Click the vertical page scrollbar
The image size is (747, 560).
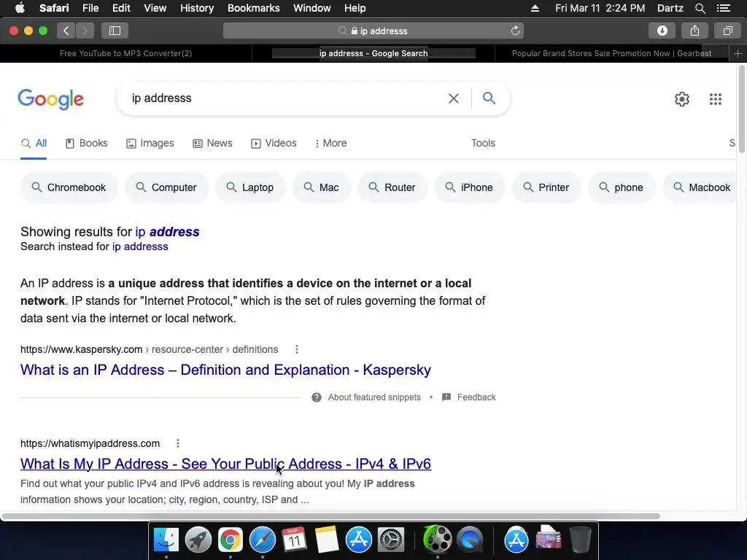pyautogui.click(x=741, y=109)
